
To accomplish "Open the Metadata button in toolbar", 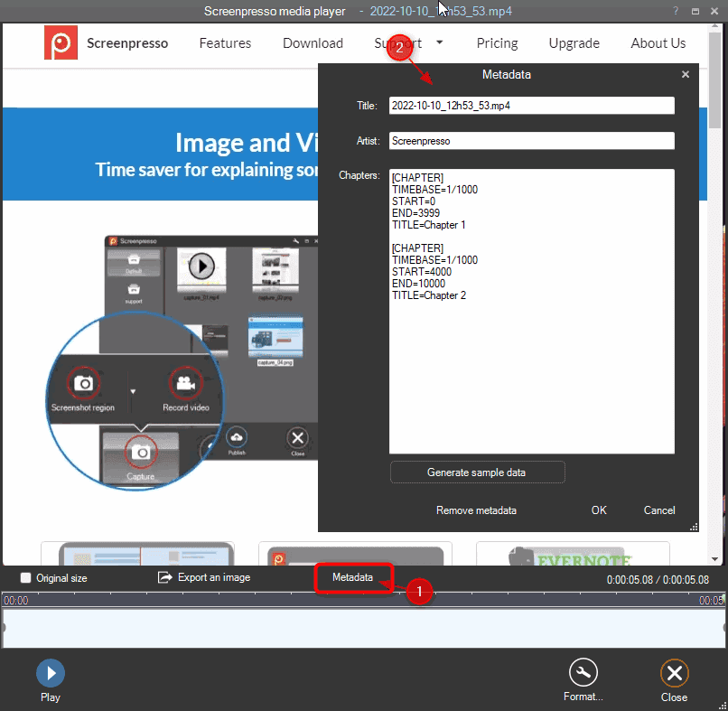I will 352,577.
